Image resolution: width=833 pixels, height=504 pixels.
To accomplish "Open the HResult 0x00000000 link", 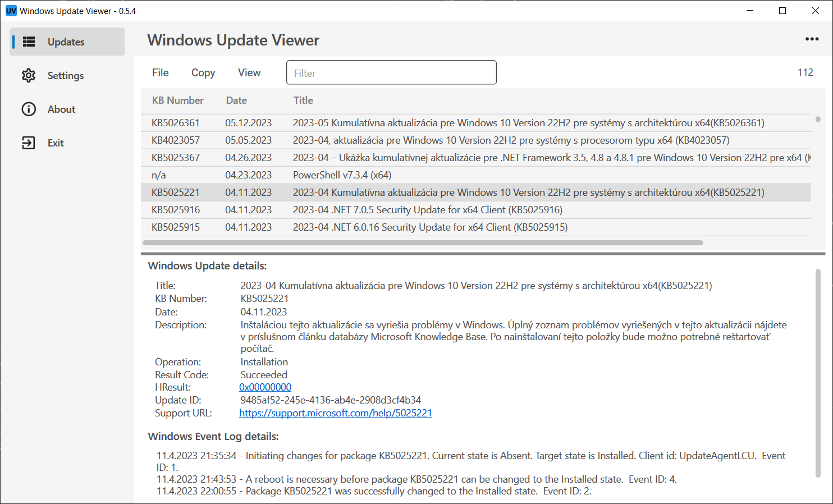I will coord(266,387).
